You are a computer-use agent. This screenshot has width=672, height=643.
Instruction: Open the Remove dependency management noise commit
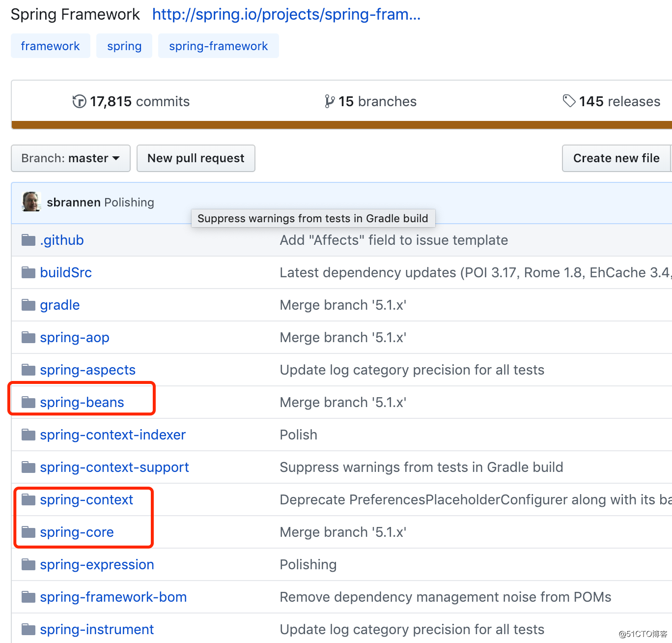click(x=446, y=597)
